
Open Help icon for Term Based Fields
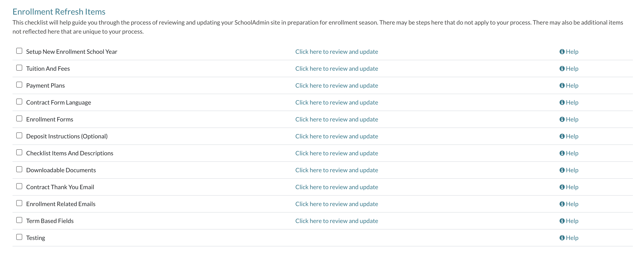(x=562, y=221)
